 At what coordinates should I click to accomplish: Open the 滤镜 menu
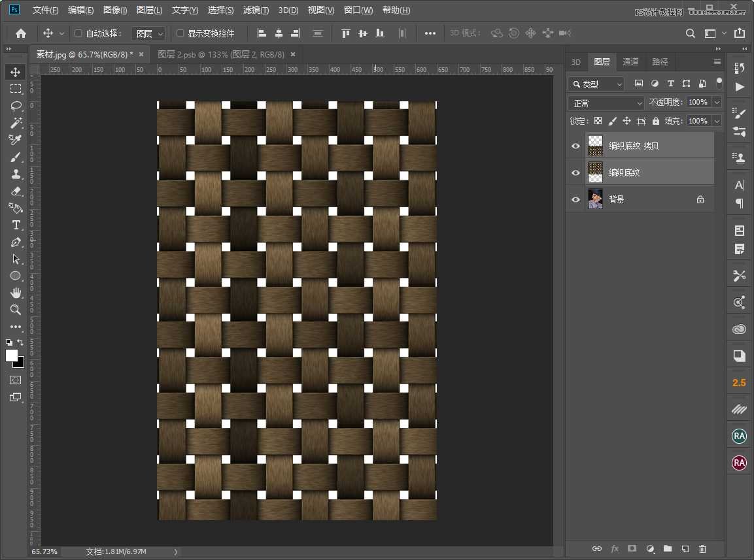pyautogui.click(x=256, y=10)
